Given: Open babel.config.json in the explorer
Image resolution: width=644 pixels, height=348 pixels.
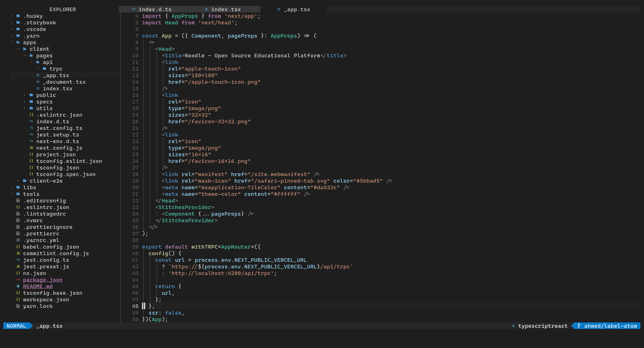Looking at the screenshot, I should (x=51, y=247).
